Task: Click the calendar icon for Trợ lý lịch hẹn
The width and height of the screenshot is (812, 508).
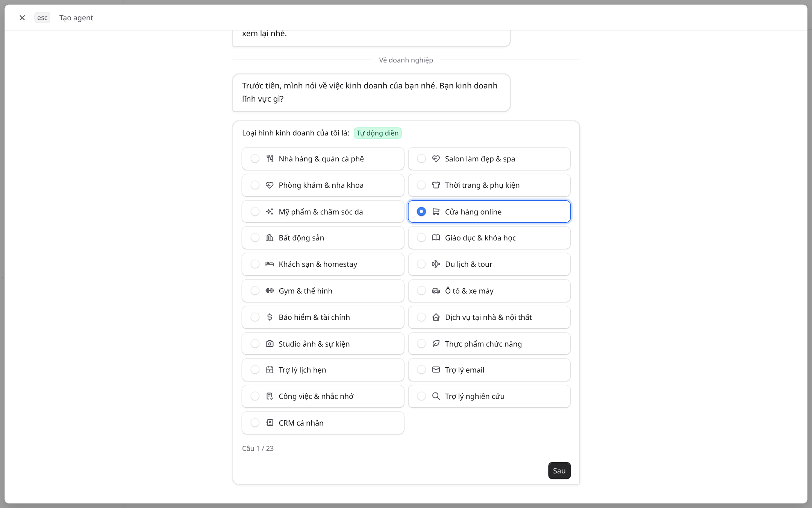Action: [270, 370]
